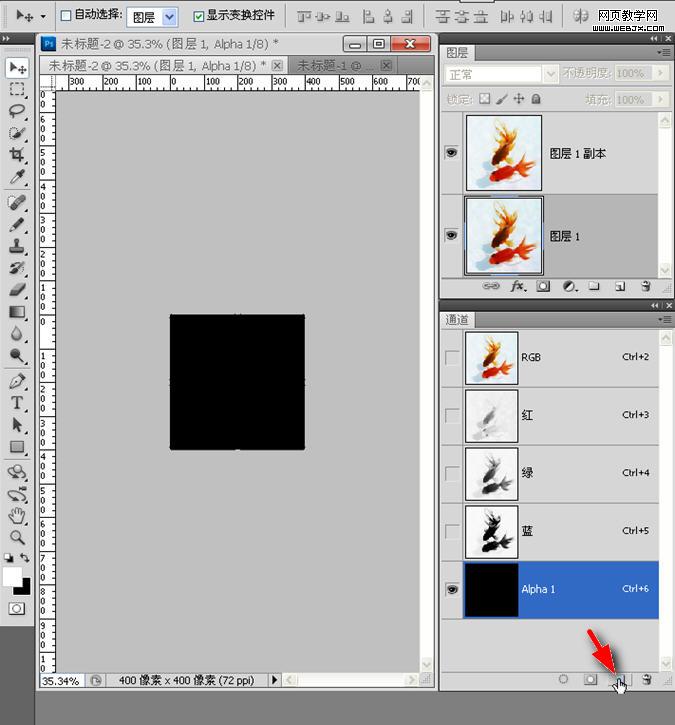The width and height of the screenshot is (675, 725).
Task: Select the Move tool in toolbox
Action: [18, 68]
